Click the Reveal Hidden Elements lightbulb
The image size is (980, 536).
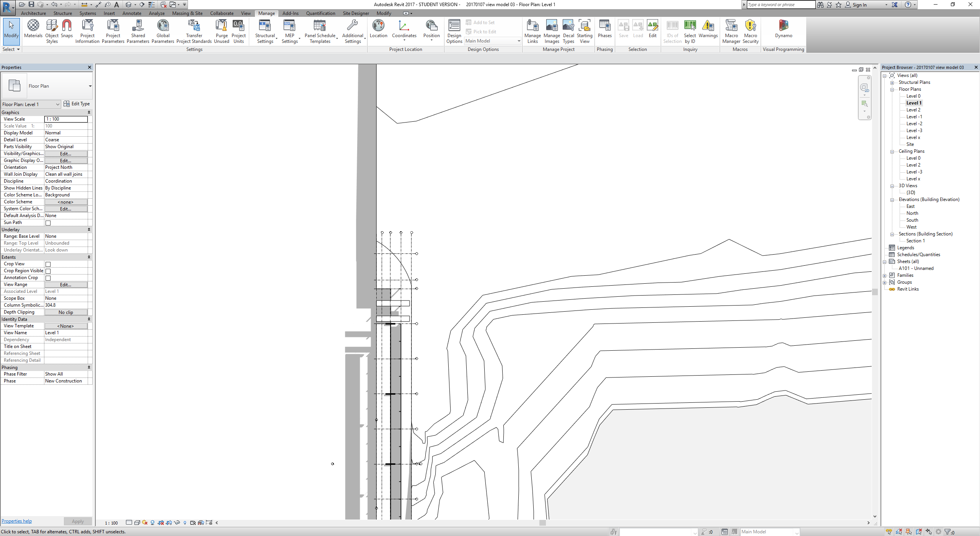(185, 522)
